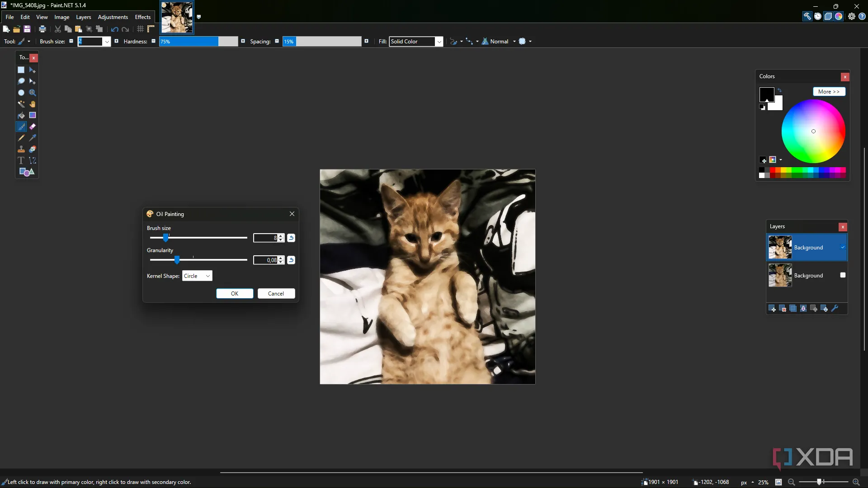Screen dimensions: 868x488
Task: Click the Save icon in toolbar
Action: click(x=27, y=29)
